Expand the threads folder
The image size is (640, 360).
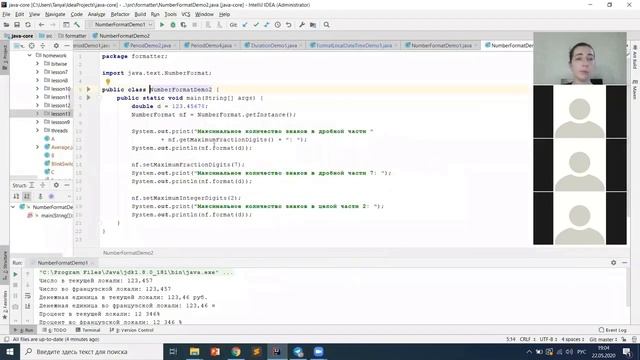point(38,130)
